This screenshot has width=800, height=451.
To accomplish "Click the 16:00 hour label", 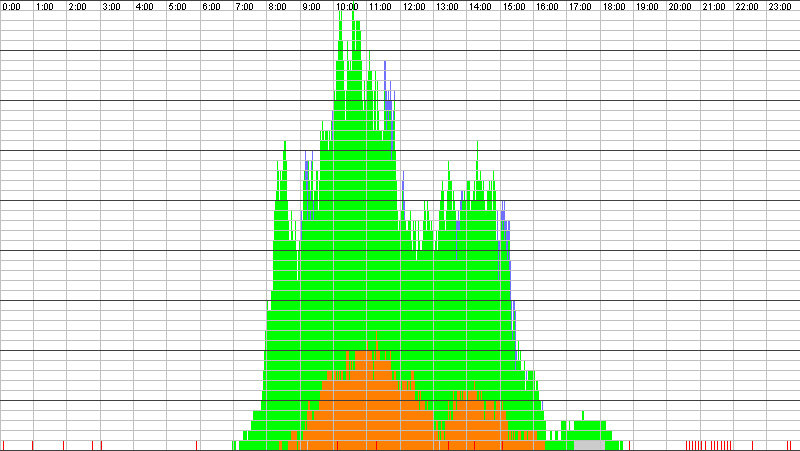I will (x=547, y=7).
